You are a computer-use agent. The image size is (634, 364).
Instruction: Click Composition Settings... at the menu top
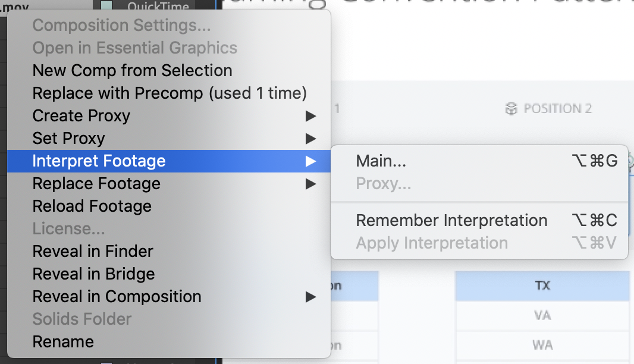[x=121, y=26]
